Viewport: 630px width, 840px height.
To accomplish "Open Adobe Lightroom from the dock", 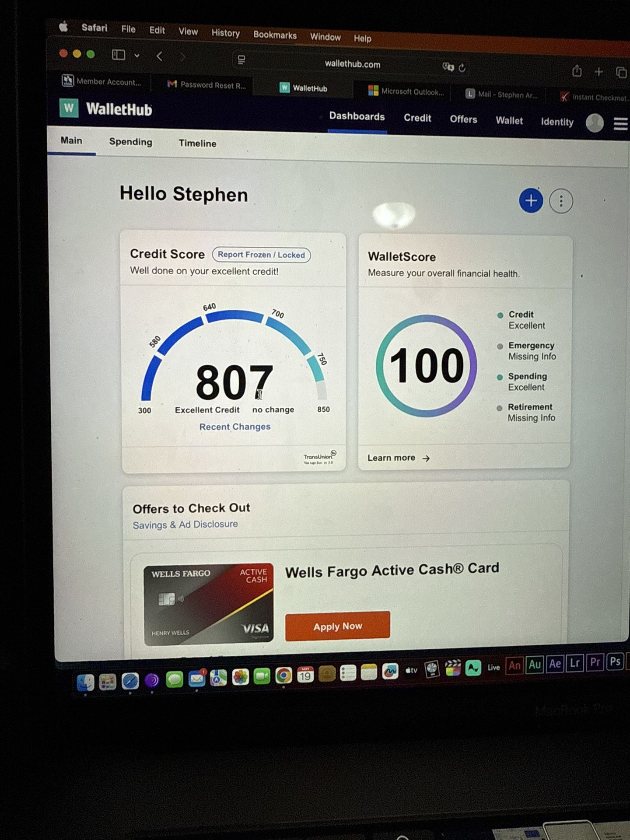I will [x=574, y=663].
